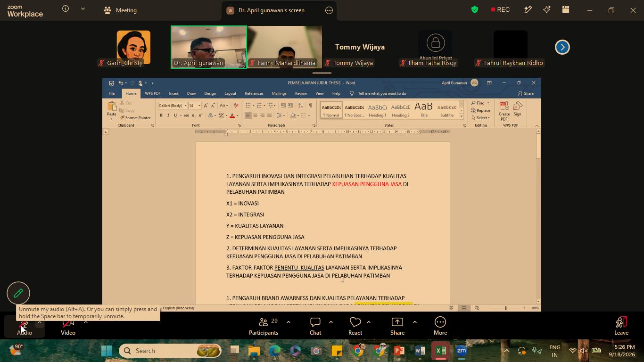The height and width of the screenshot is (362, 644).
Task: Expand the Share options chevron
Action: click(414, 322)
